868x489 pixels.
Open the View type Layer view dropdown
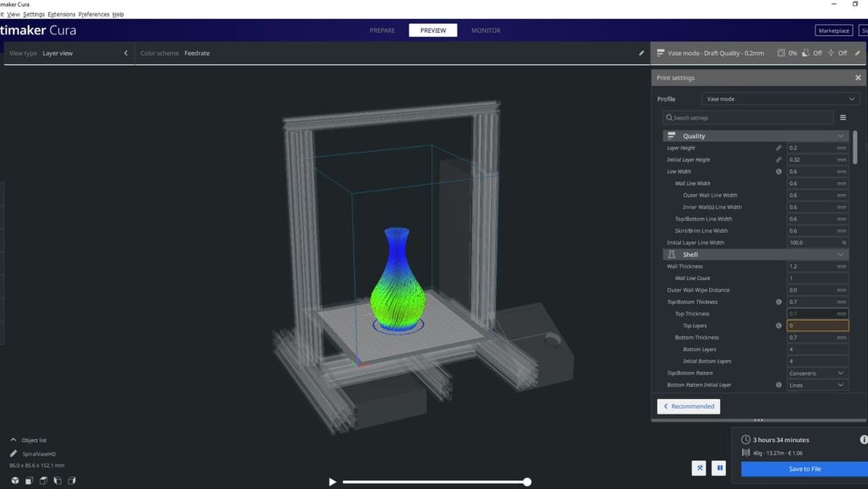68,53
